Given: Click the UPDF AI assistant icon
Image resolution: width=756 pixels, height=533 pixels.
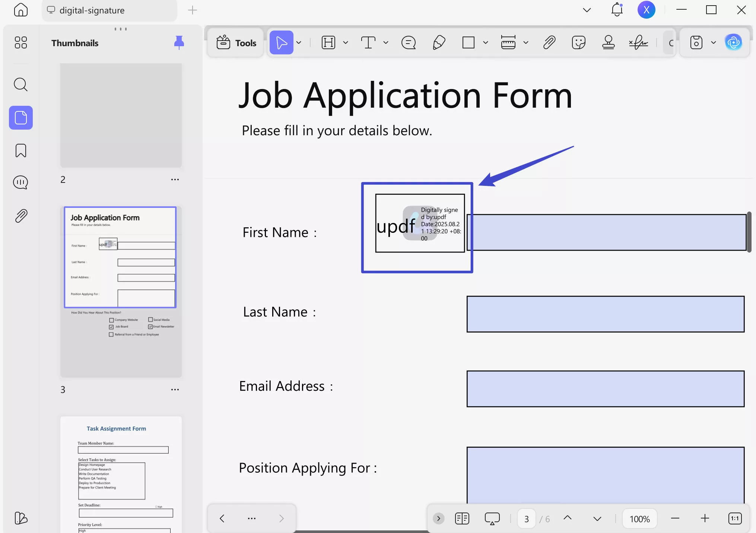Looking at the screenshot, I should 733,42.
